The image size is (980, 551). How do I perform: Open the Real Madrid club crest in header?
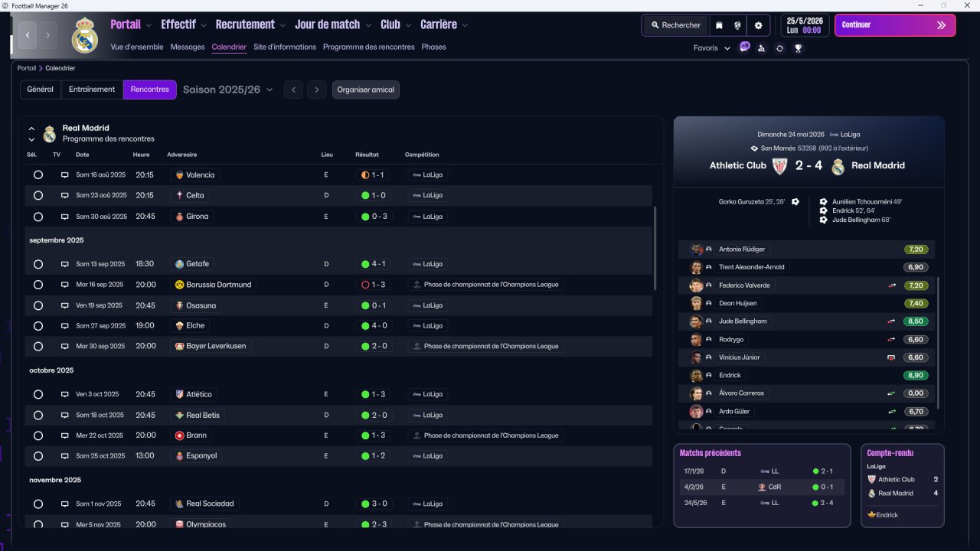click(x=84, y=36)
